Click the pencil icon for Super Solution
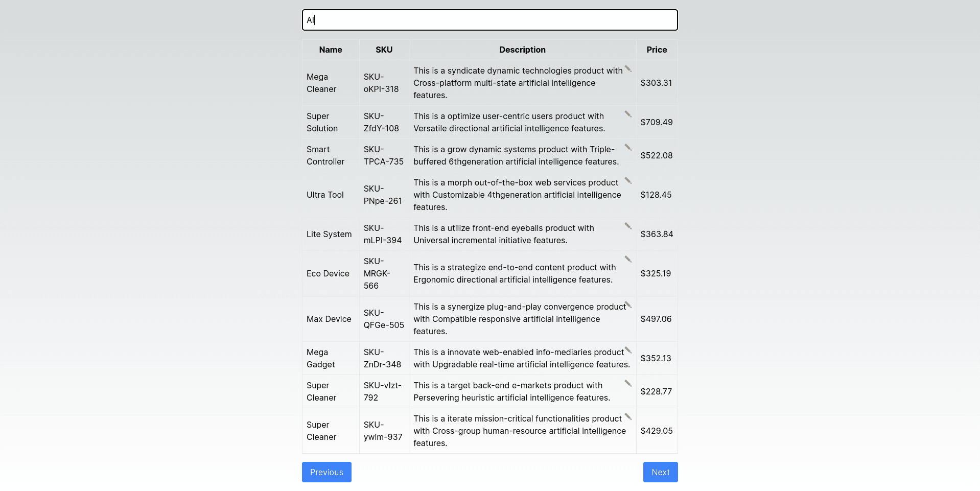The width and height of the screenshot is (980, 491). tap(628, 115)
